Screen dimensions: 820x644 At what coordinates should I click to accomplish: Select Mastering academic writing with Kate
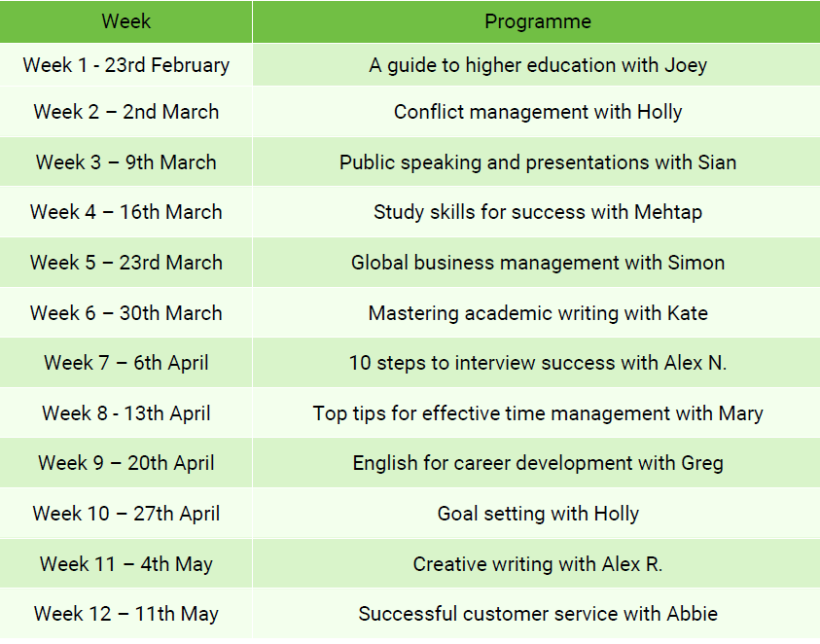pyautogui.click(x=537, y=312)
